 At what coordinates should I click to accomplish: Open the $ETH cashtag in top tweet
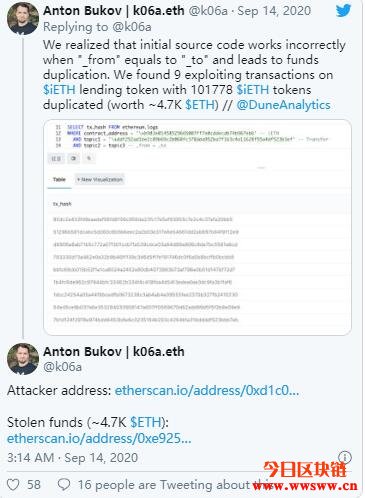[202, 105]
